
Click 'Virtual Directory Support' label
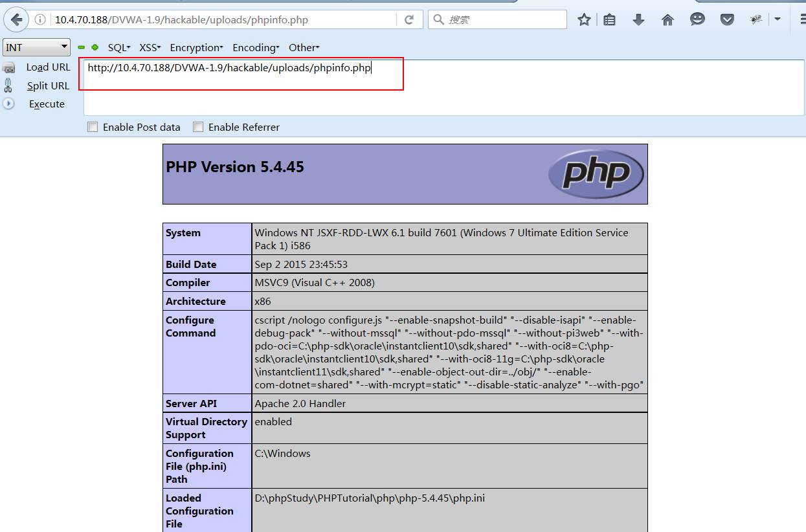206,428
